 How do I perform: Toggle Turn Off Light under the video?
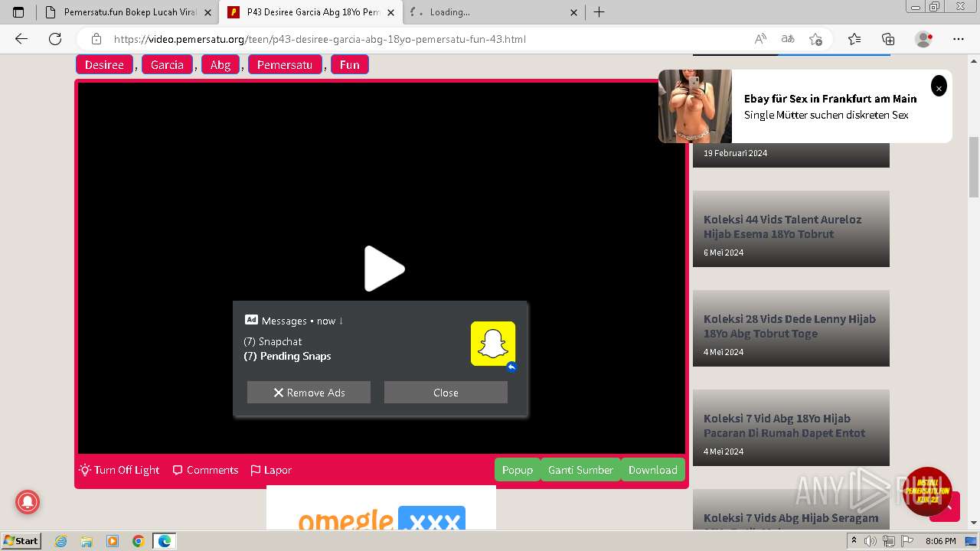click(x=119, y=470)
